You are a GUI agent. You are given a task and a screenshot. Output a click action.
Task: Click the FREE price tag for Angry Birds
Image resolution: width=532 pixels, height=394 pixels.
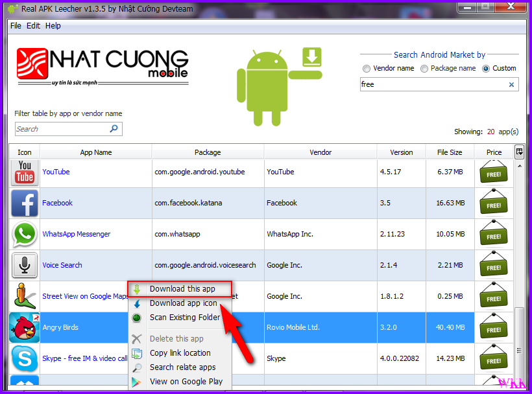click(493, 327)
